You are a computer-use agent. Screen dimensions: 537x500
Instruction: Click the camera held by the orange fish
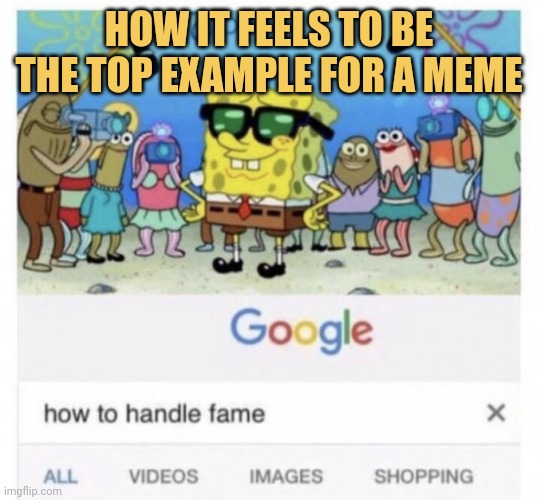click(438, 125)
